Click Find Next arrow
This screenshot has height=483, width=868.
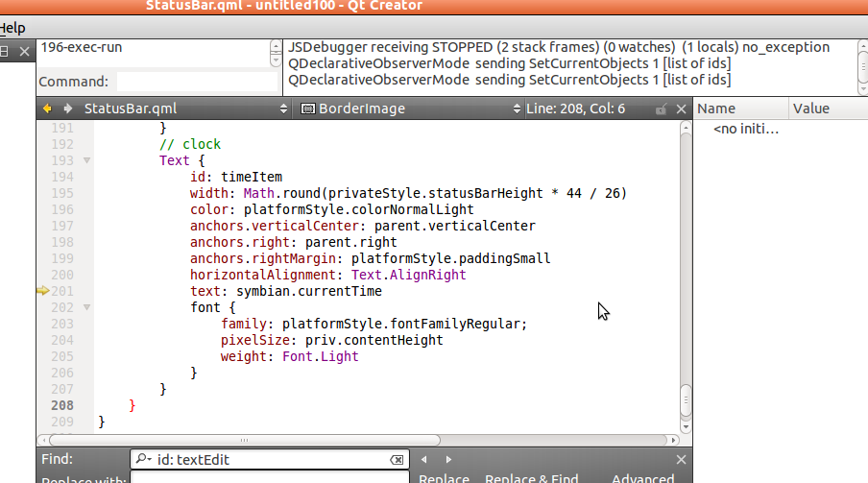pos(447,460)
